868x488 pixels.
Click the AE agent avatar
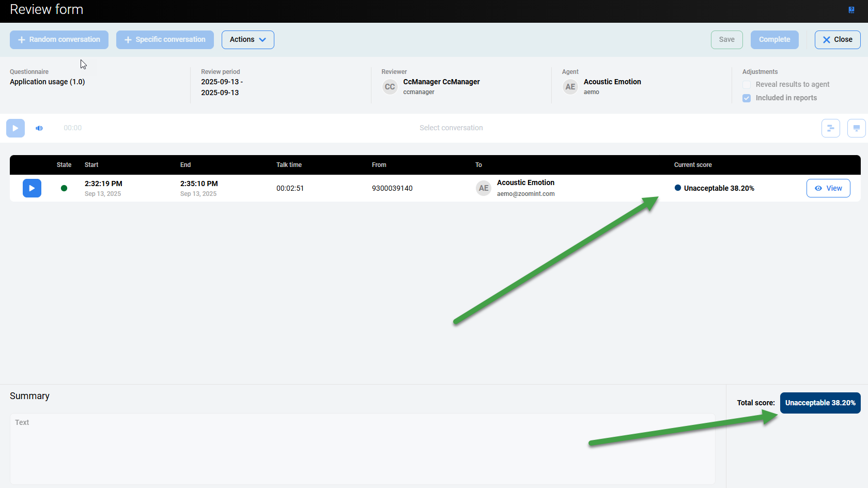click(570, 87)
